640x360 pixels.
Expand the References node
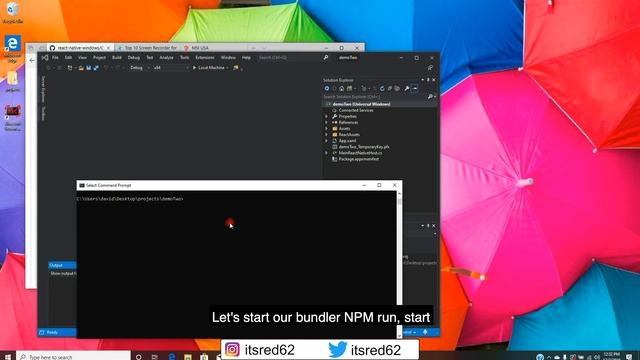pos(326,122)
